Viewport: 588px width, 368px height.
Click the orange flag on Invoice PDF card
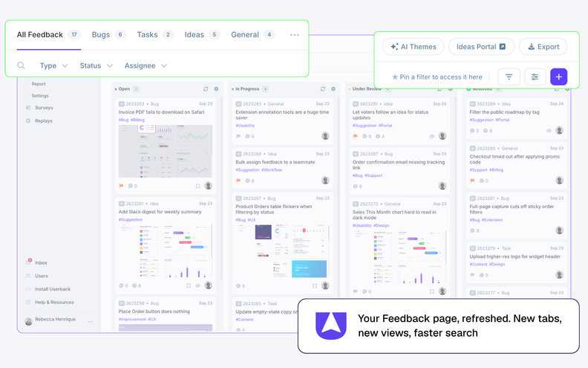coord(121,186)
